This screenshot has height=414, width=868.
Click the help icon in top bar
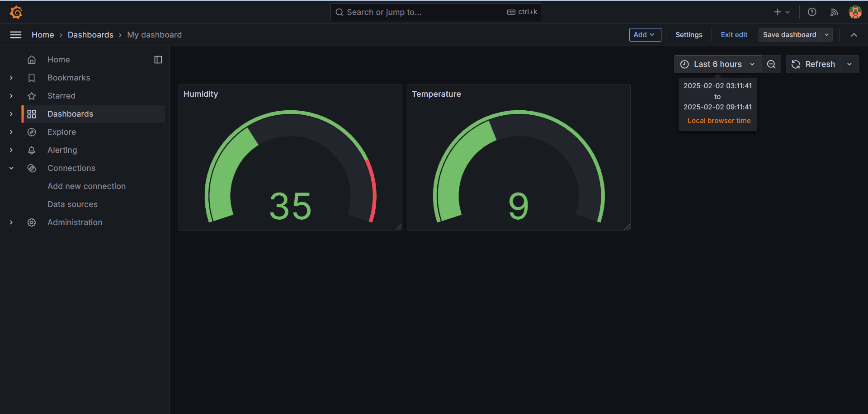pos(812,12)
